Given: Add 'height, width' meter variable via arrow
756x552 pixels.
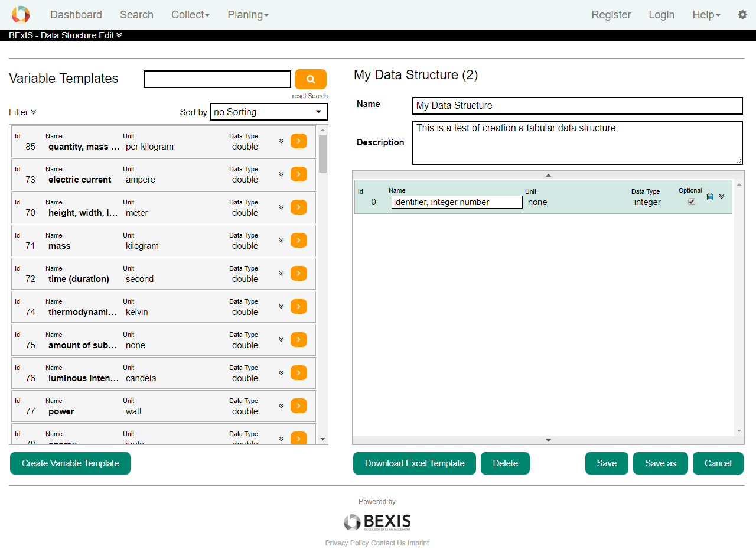Looking at the screenshot, I should [x=299, y=207].
